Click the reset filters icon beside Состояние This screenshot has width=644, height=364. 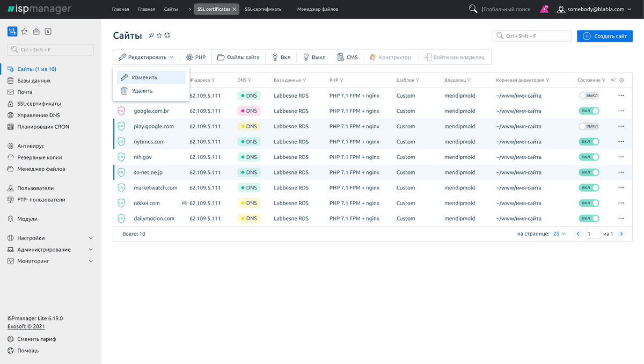point(613,80)
